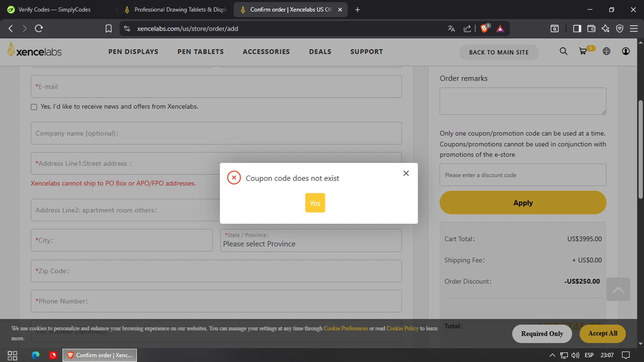Click the Order remarks text area
Image resolution: width=644 pixels, height=362 pixels.
(x=522, y=101)
